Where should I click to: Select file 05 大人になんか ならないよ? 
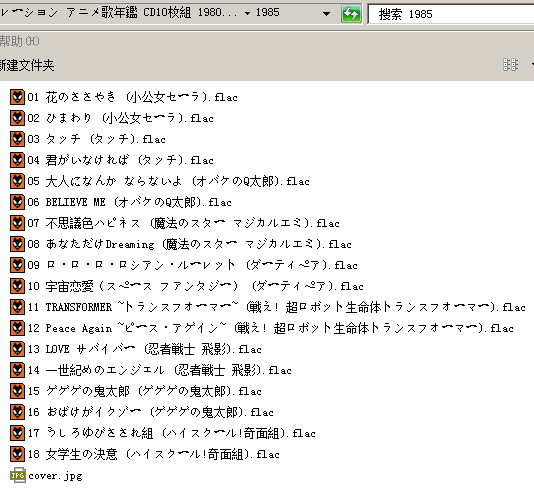[168, 181]
